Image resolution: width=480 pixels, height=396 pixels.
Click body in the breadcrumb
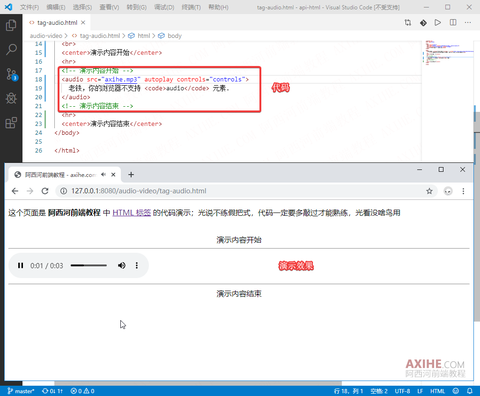(174, 36)
